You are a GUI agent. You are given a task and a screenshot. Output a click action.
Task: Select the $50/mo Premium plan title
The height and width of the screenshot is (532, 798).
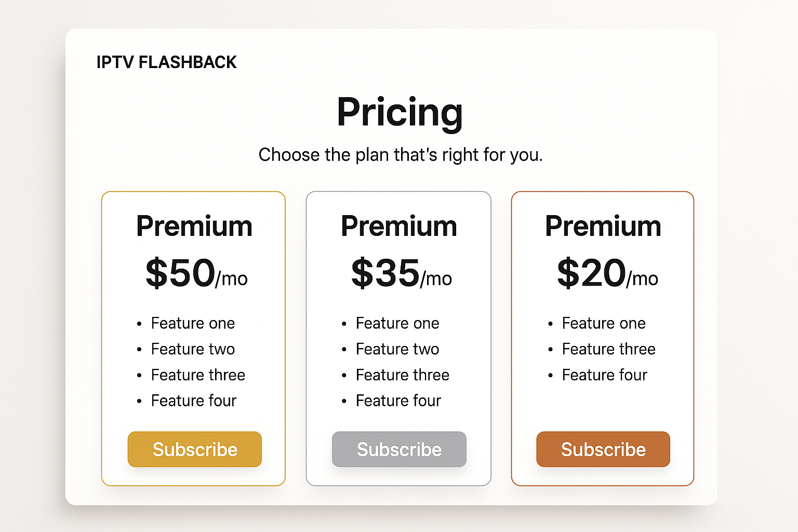[x=194, y=227]
